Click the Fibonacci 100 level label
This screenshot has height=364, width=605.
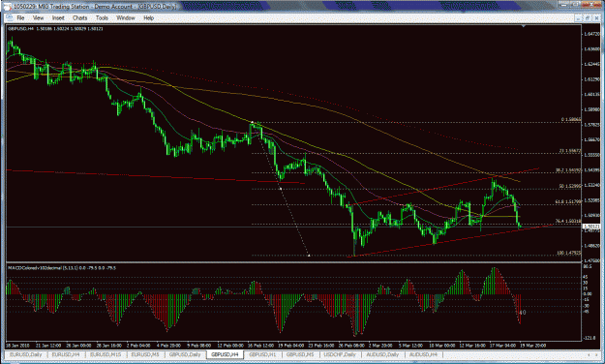(x=569, y=254)
